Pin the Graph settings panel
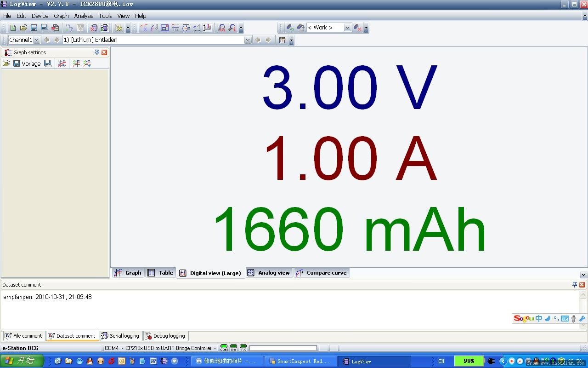Screen dimensions: 588x368 point(97,52)
